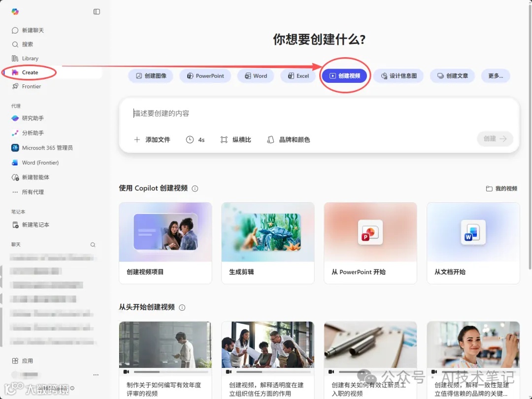
Task: Open 生成剪辑 card
Action: click(x=267, y=243)
